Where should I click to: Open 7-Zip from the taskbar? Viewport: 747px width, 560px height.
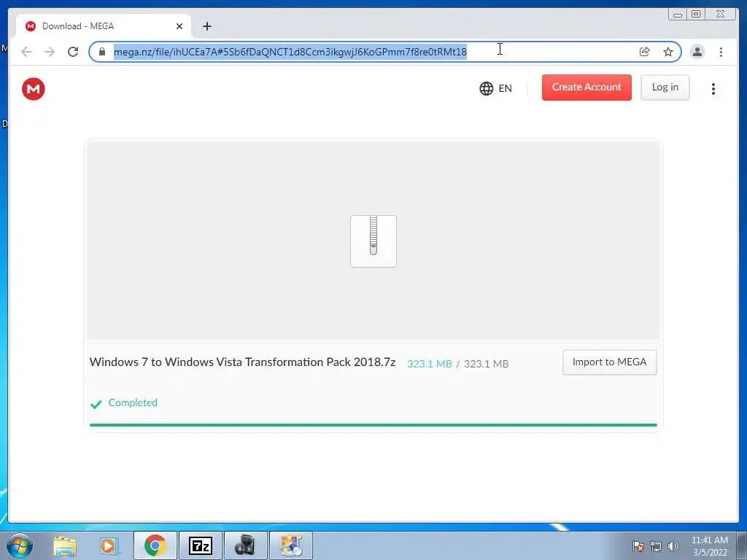pyautogui.click(x=201, y=545)
